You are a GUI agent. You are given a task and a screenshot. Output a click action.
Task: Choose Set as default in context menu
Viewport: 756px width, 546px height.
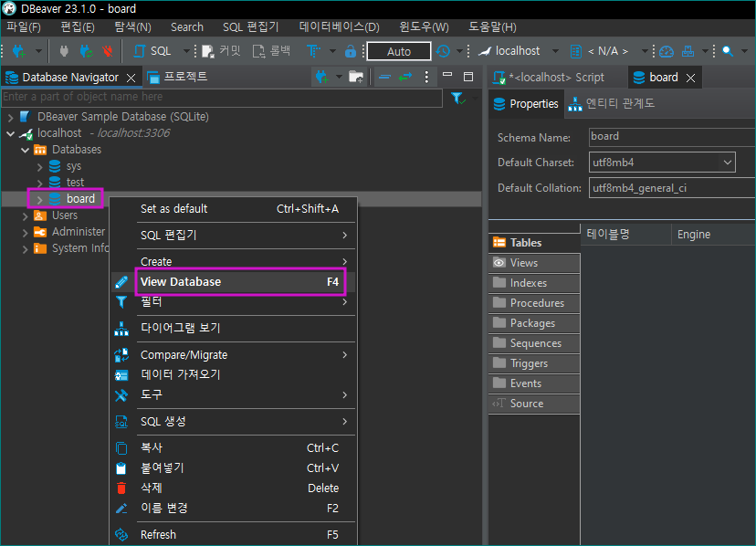[x=234, y=209]
